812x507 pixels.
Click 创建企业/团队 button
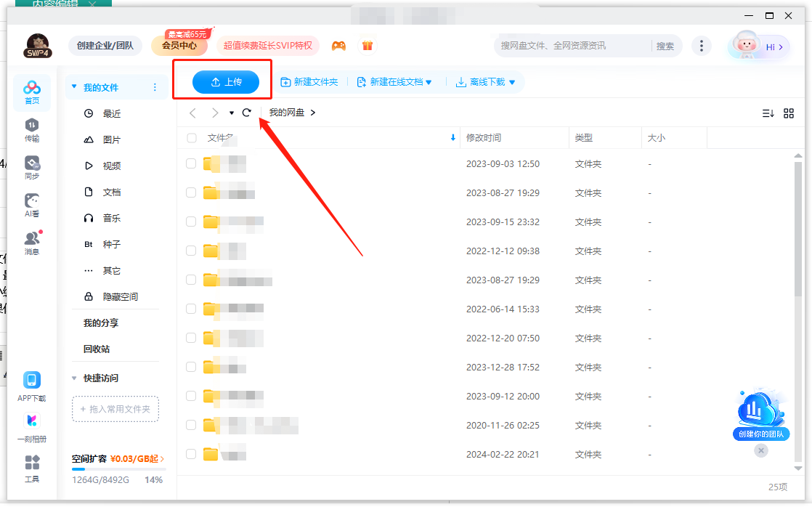105,46
